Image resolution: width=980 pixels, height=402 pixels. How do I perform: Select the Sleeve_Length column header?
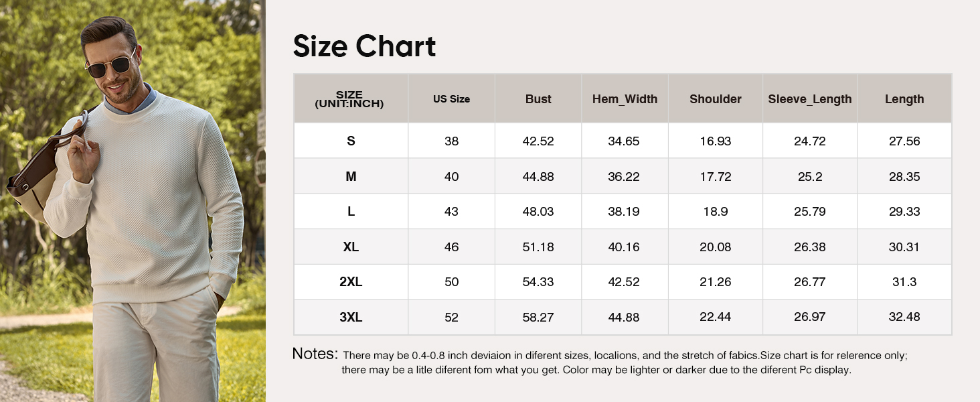coord(810,99)
